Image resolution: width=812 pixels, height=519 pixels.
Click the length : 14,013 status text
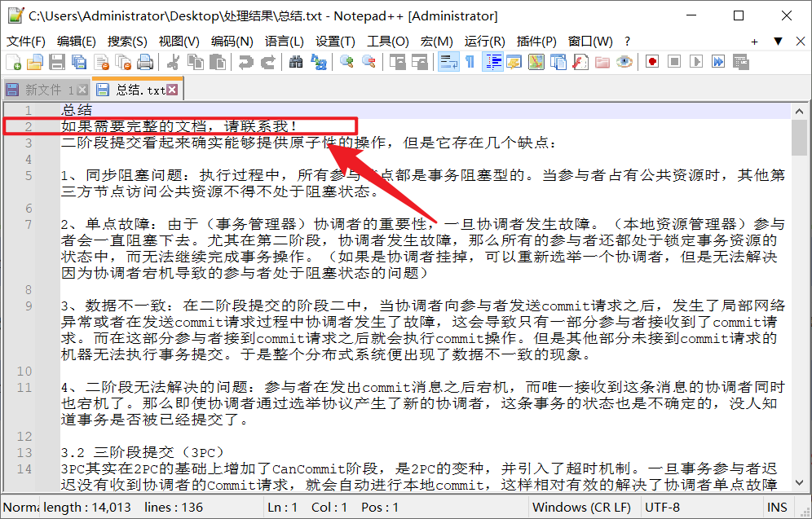(87, 508)
